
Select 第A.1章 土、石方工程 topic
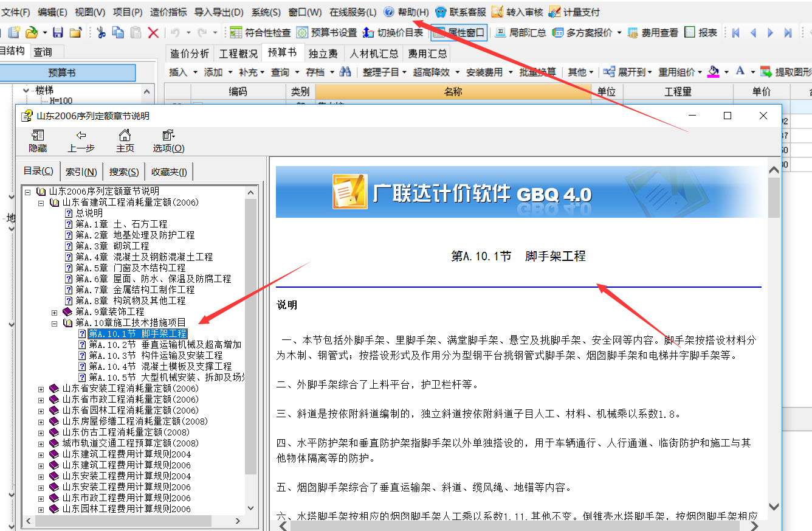[x=115, y=224]
